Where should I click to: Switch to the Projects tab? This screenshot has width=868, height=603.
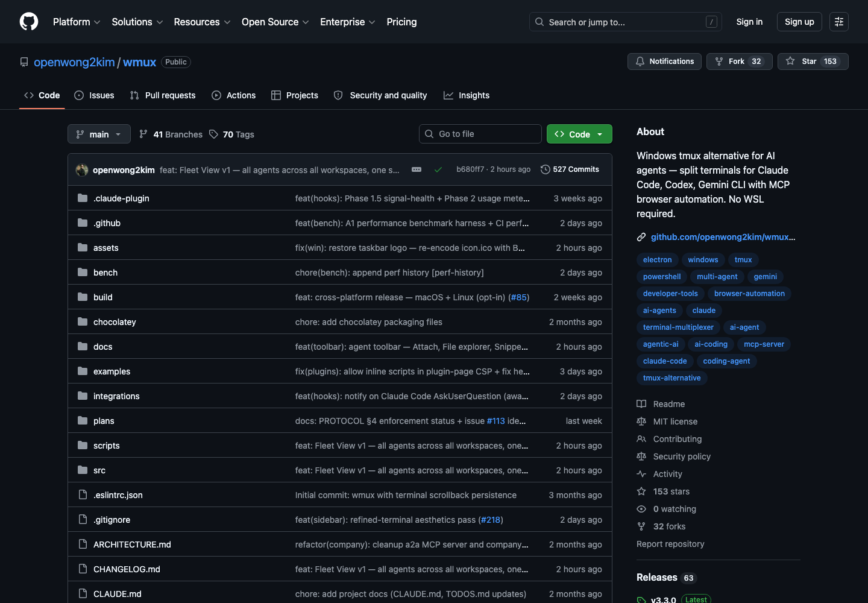pos(295,95)
